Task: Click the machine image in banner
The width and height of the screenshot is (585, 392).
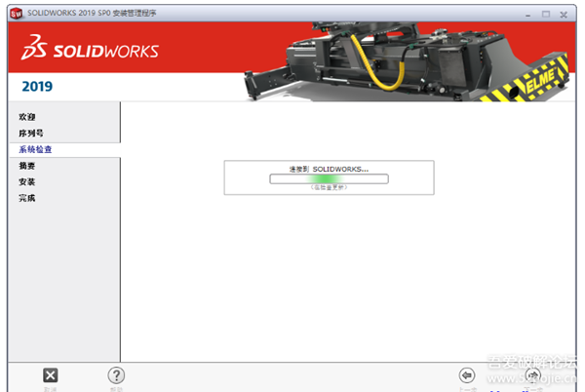Action: [407, 61]
